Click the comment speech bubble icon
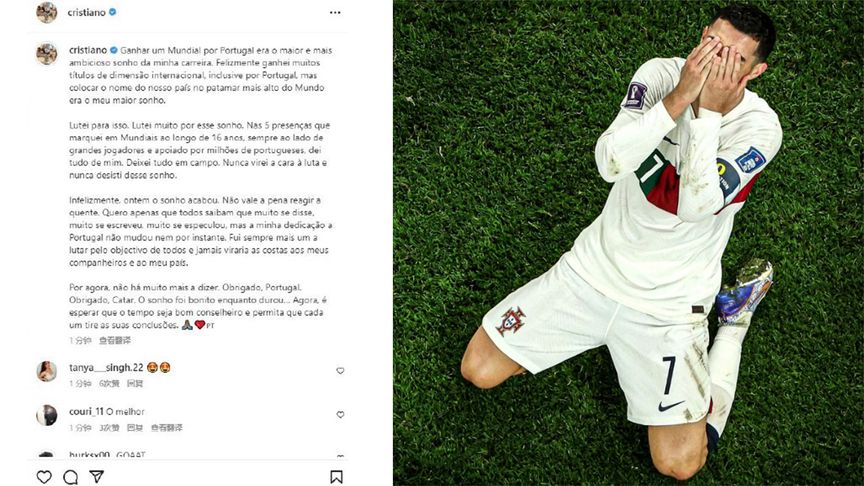Screen dimensions: 864x486 (x=71, y=477)
